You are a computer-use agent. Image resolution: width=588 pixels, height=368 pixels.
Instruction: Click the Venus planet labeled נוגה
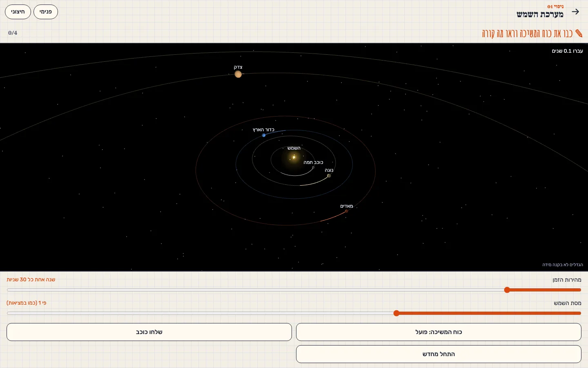coord(329,176)
